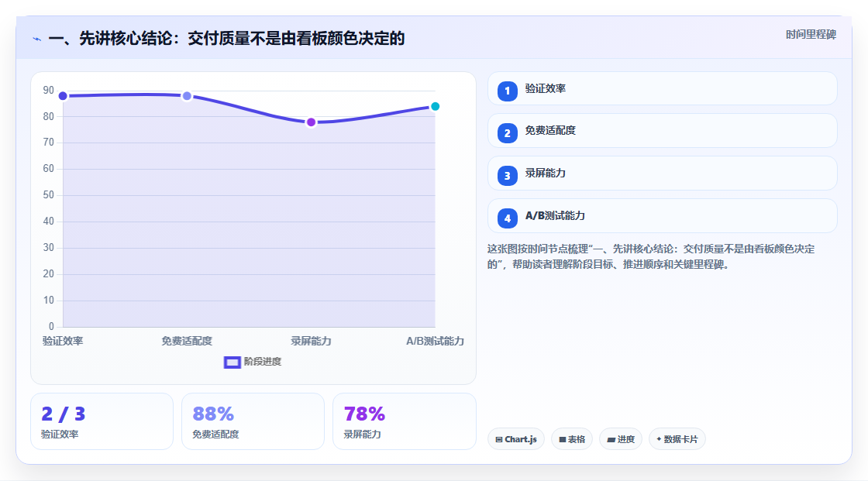Click the 验证效率 x-axis label

tap(63, 341)
